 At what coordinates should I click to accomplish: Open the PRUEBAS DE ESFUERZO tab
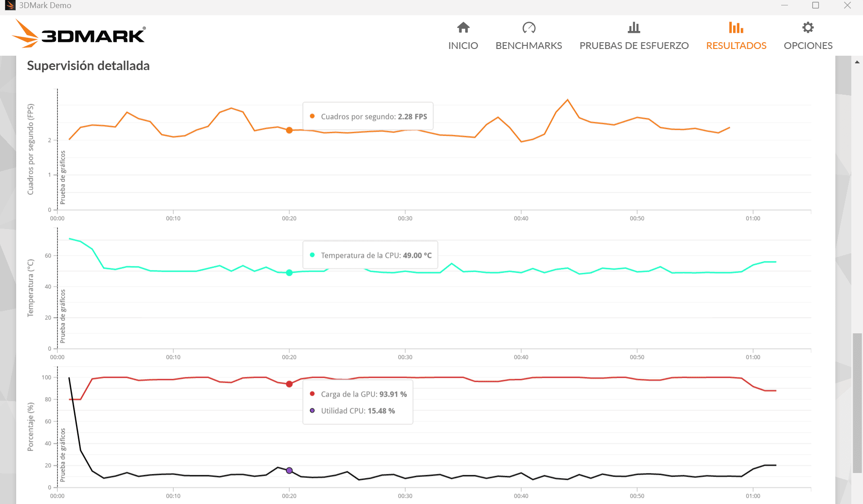634,46
